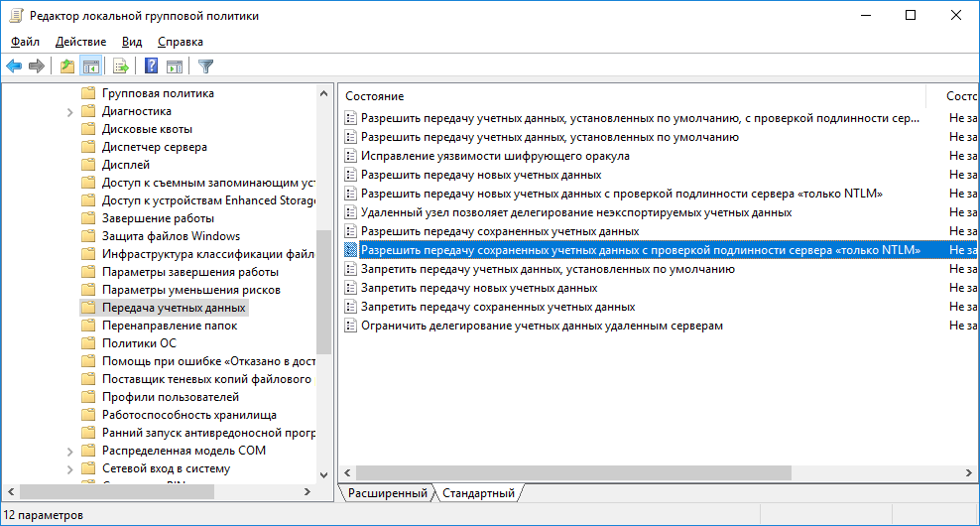Screen dimensions: 980x526
Task: Select 'Запретить передачу новых учетных данных' policy
Action: (x=478, y=288)
